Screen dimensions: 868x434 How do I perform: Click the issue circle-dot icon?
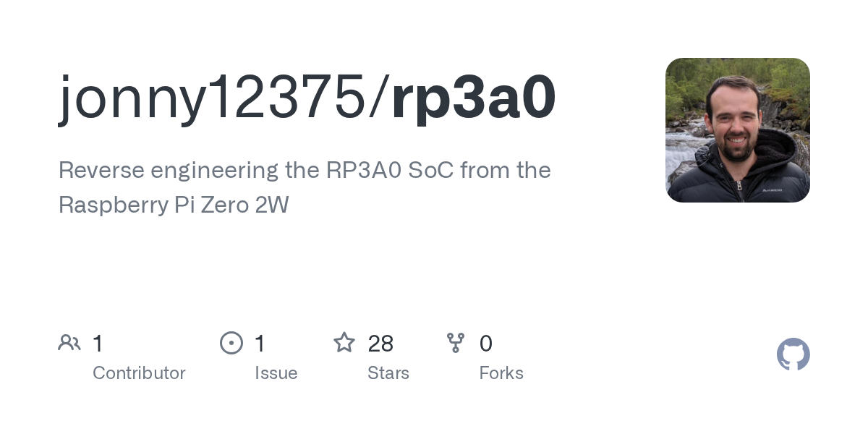[x=231, y=343]
